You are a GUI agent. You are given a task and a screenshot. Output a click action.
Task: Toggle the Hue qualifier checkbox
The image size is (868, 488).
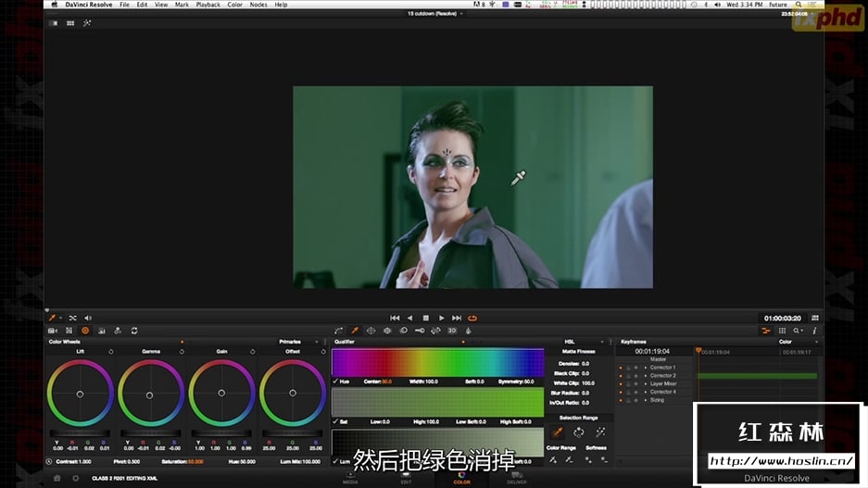[335, 382]
